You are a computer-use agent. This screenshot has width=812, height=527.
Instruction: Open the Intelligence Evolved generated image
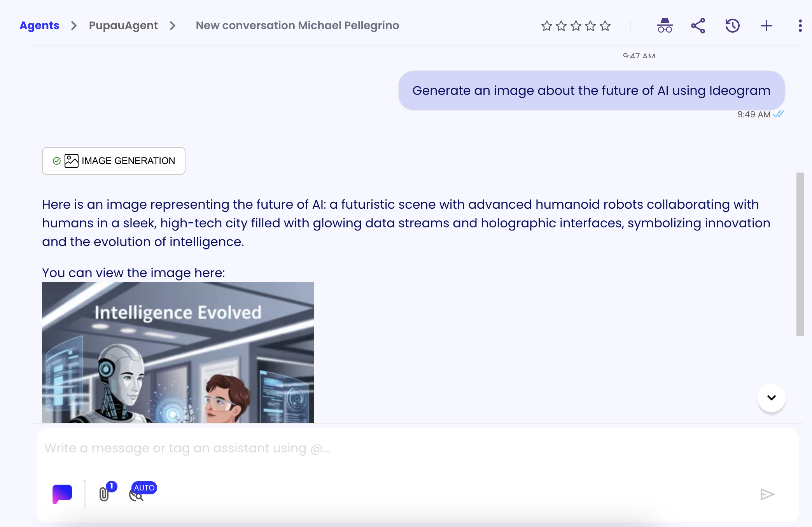178,352
